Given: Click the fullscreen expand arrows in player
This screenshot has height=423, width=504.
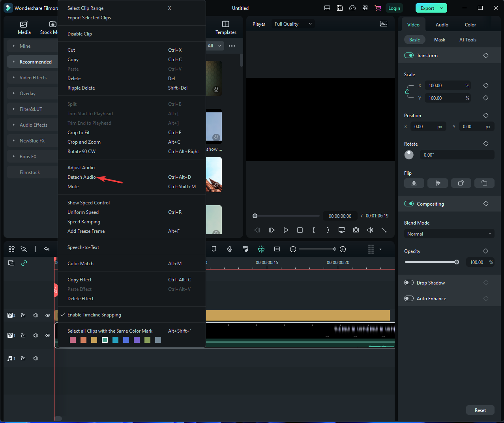Looking at the screenshot, I should tap(384, 230).
